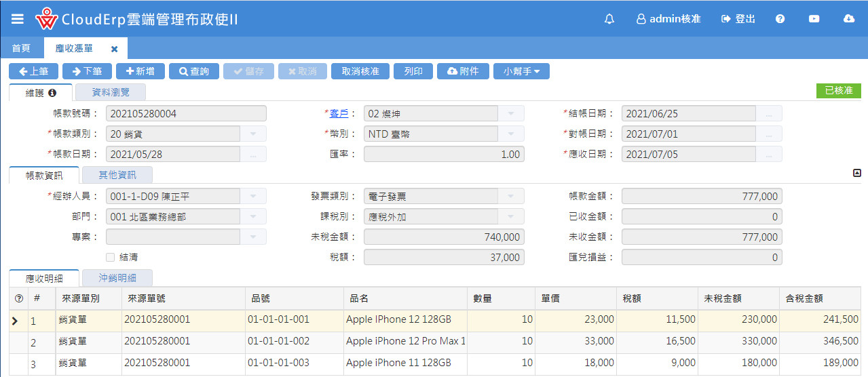Open the 小幫手 dropdown menu
This screenshot has height=377, width=868.
click(x=521, y=71)
